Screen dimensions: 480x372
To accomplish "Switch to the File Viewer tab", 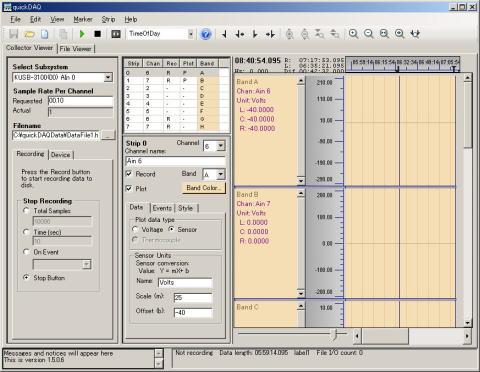I will (76, 49).
